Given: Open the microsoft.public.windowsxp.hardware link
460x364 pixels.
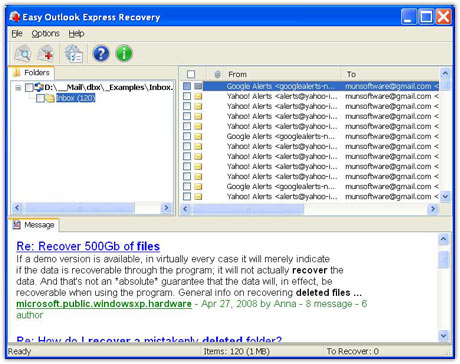Looking at the screenshot, I should click(x=104, y=304).
